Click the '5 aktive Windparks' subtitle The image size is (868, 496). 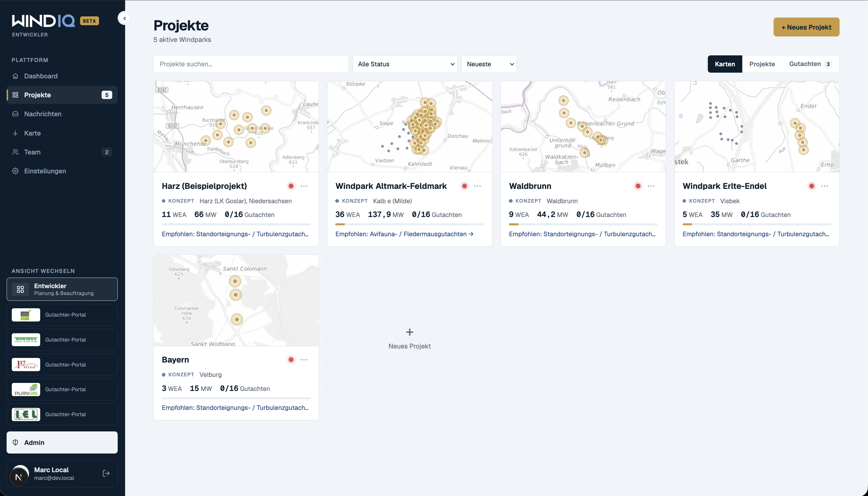point(182,40)
